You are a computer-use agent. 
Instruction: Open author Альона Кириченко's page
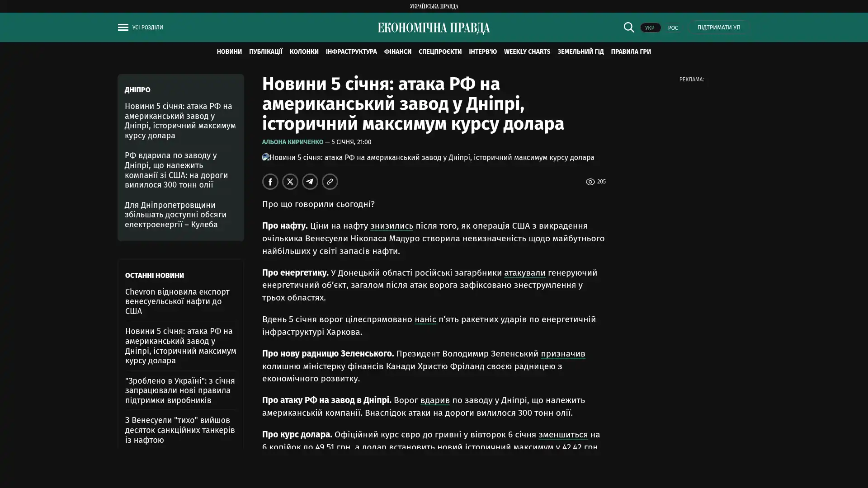[x=292, y=142]
